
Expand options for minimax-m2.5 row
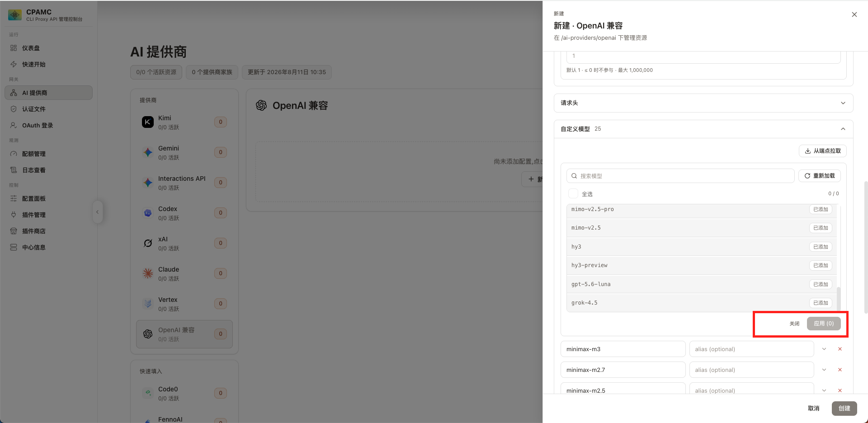[x=824, y=390]
